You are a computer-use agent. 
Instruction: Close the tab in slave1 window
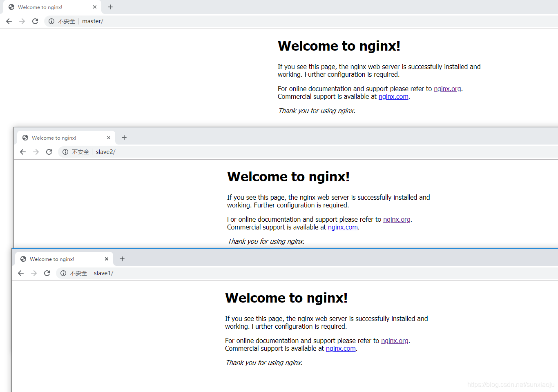pyautogui.click(x=107, y=259)
